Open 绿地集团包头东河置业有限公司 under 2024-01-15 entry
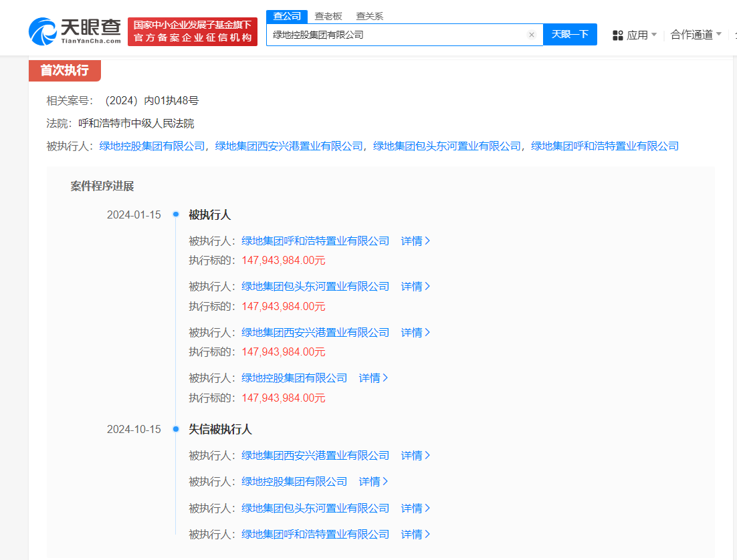Screen dimensions: 737x560 click(x=316, y=287)
